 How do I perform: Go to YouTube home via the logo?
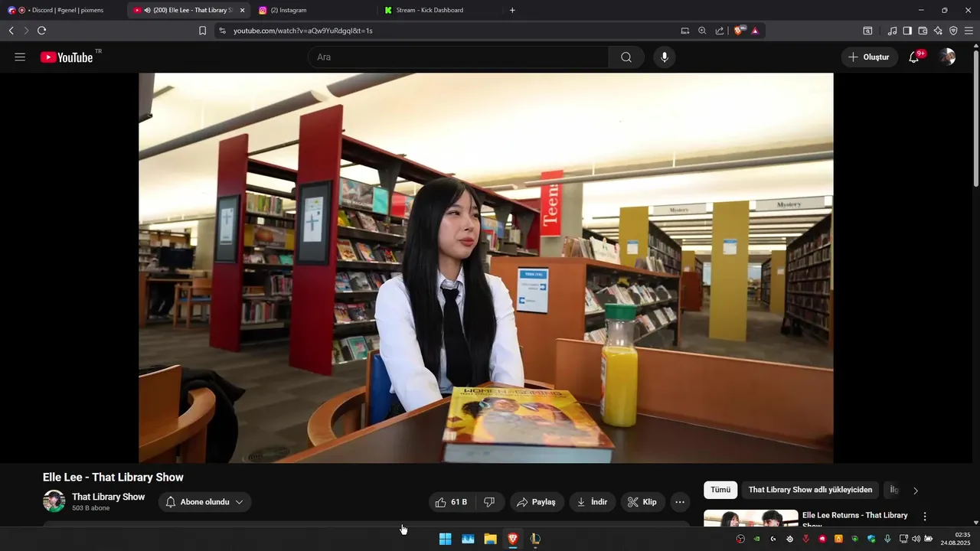(x=67, y=57)
